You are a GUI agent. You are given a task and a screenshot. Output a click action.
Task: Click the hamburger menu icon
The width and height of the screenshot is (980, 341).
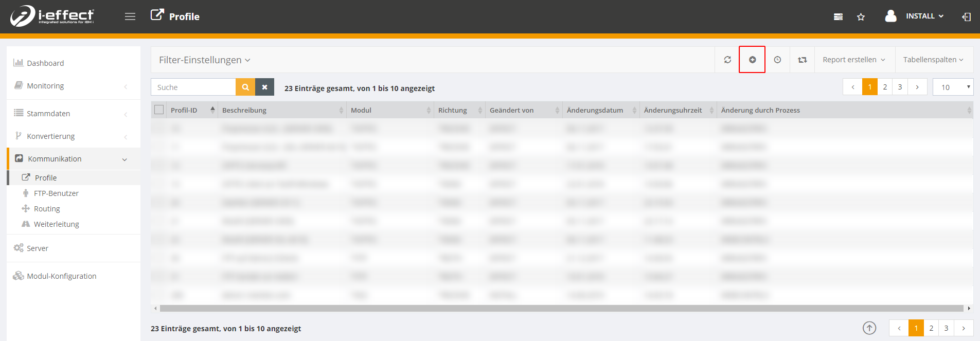pos(130,16)
